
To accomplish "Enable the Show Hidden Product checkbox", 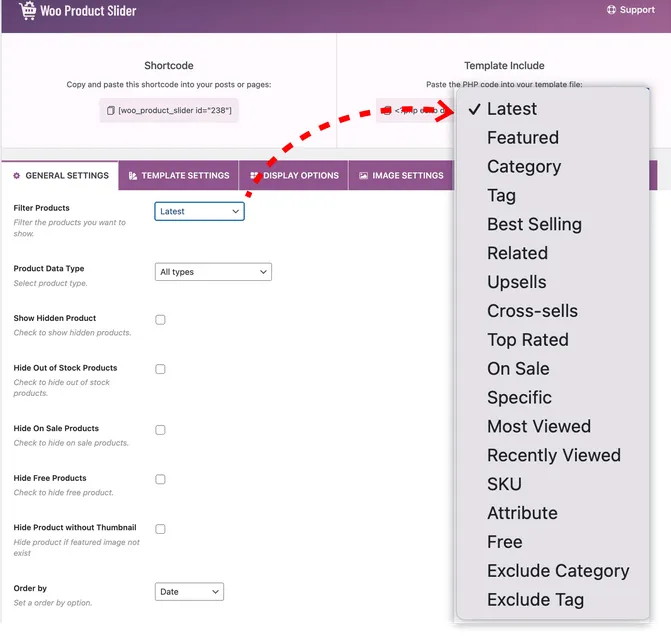I will [x=160, y=320].
